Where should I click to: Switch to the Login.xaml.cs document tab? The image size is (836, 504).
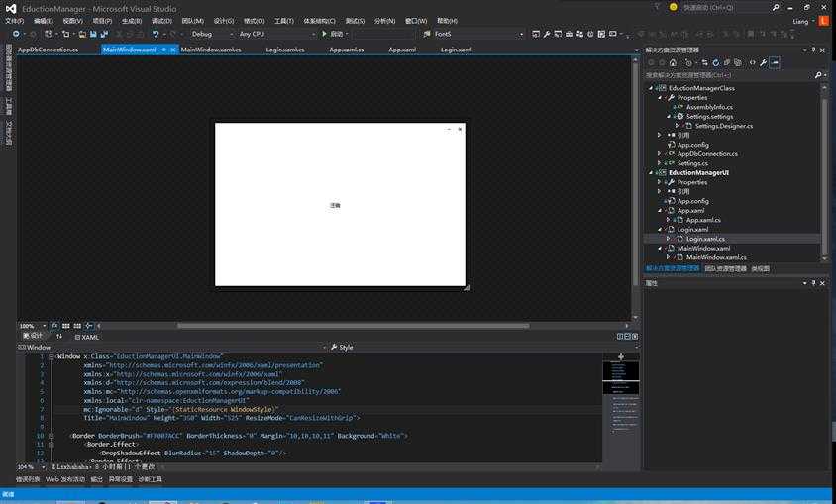pos(285,50)
